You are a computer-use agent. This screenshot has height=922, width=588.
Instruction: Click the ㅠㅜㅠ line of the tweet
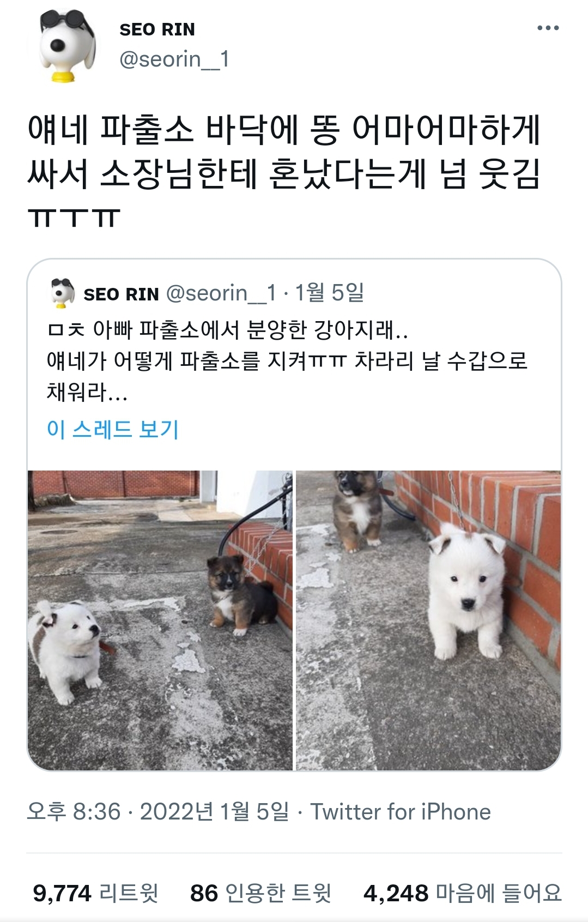coord(74,218)
